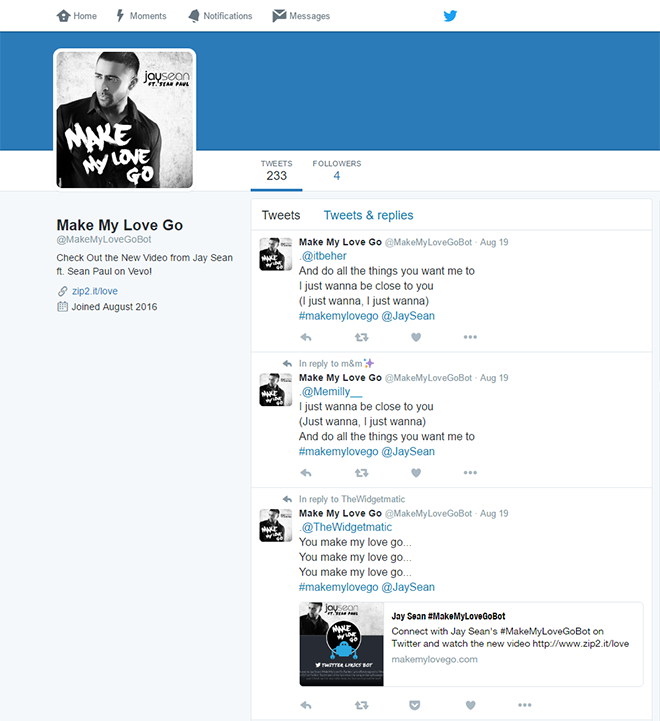This screenshot has height=721, width=660.
Task: Click Aug 19 timestamp on @itbeher tweet
Action: [494, 242]
